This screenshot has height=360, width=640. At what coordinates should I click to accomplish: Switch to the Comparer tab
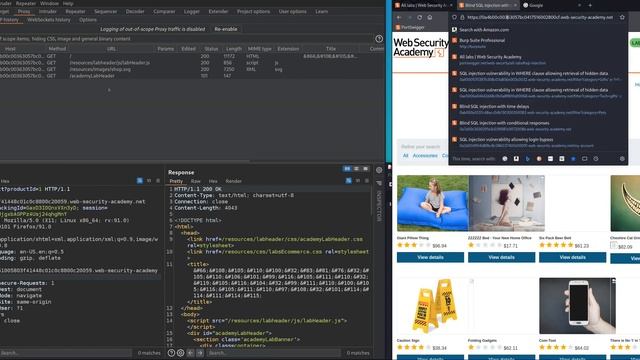click(x=164, y=11)
